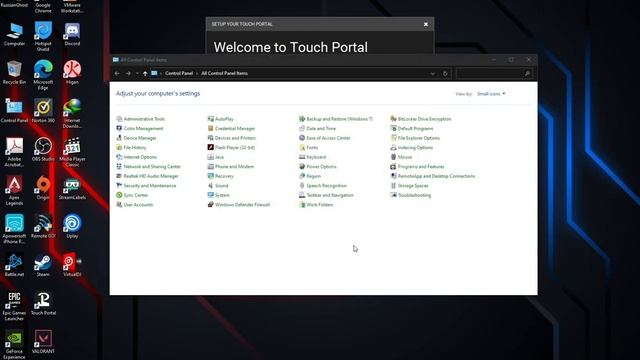The image size is (640, 360).
Task: Open Storage Spaces item
Action: 409,185
